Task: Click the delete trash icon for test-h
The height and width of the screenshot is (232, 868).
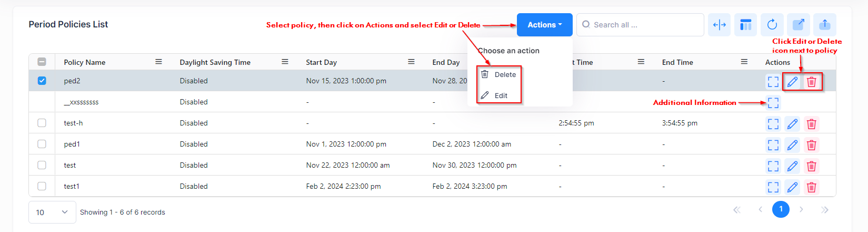Action: tap(811, 124)
